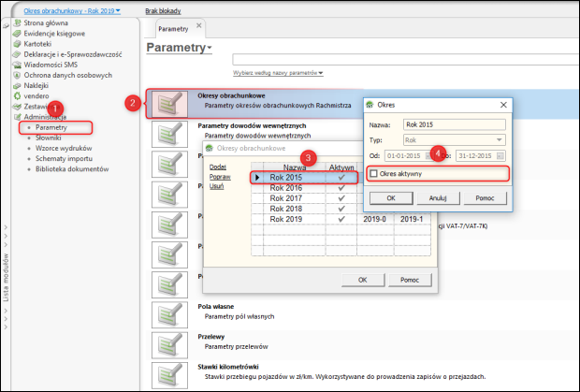Select Słowniki under Administracja
This screenshot has height=392, width=580.
(48, 138)
